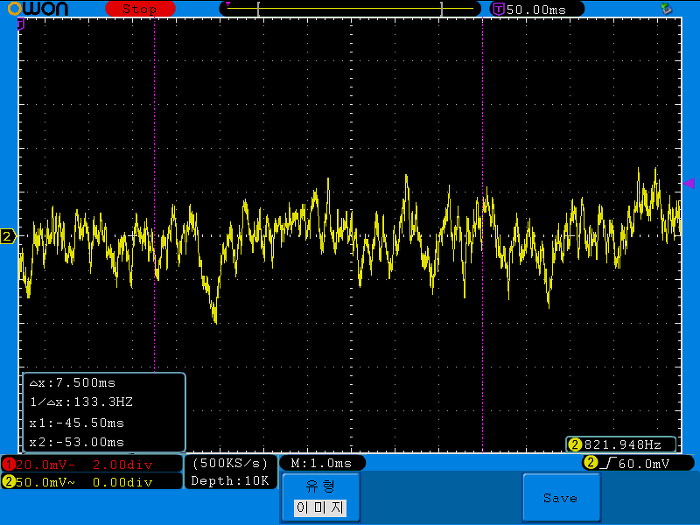Click the 500KS/s sample rate readout

click(x=230, y=463)
